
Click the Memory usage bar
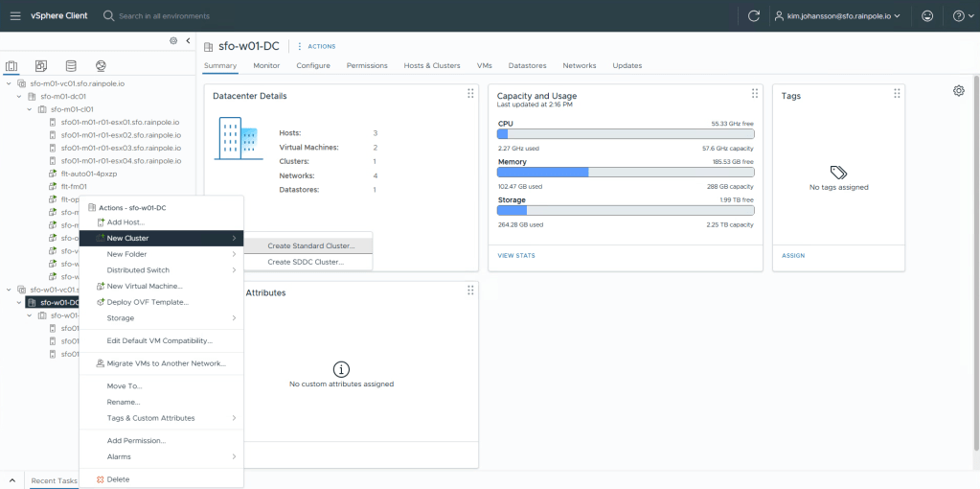coord(625,172)
